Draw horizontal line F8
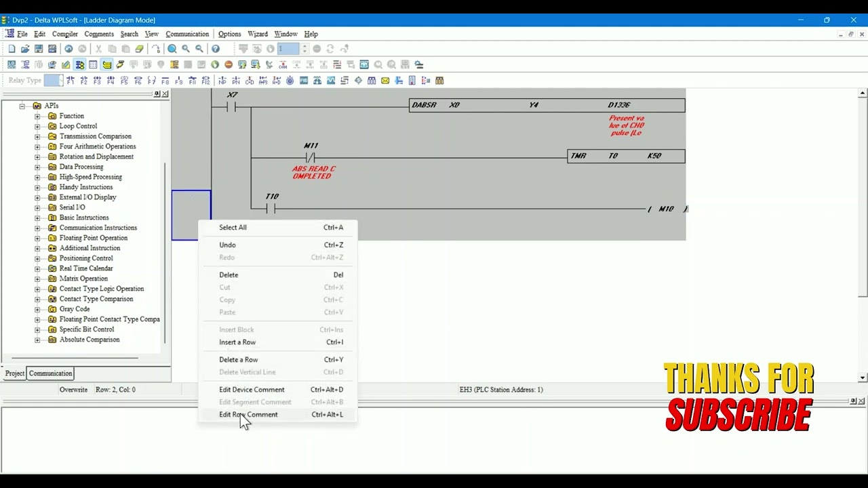 (x=165, y=81)
